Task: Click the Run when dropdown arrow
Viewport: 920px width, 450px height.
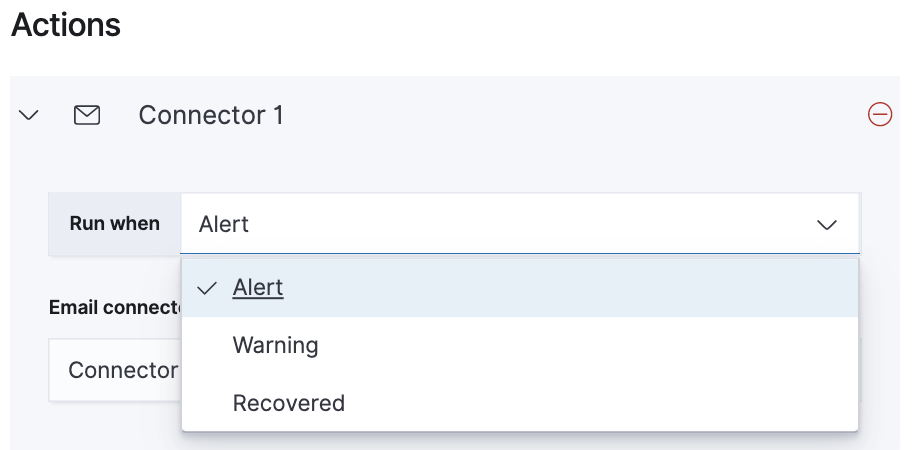Action: coord(827,225)
